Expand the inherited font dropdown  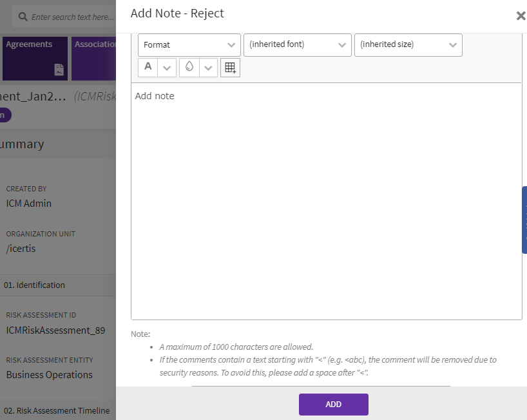[x=297, y=45]
